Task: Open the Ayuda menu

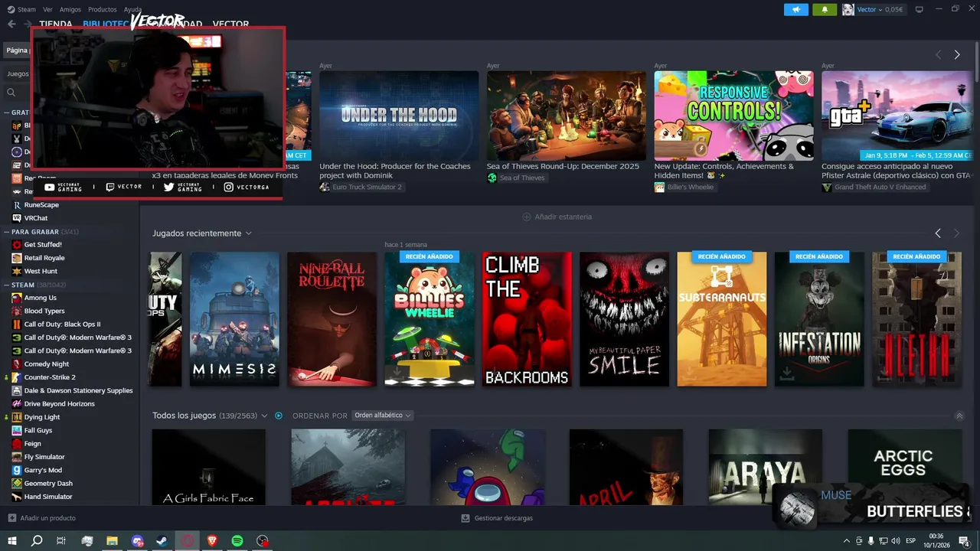Action: [133, 9]
